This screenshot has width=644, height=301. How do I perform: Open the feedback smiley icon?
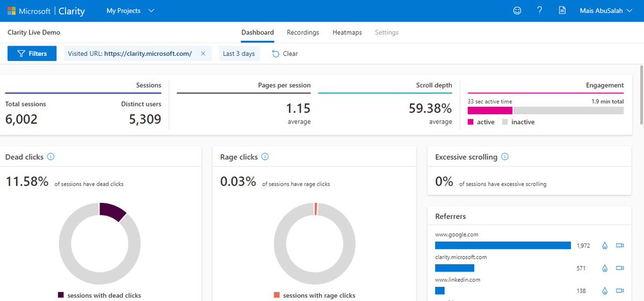[x=517, y=11]
